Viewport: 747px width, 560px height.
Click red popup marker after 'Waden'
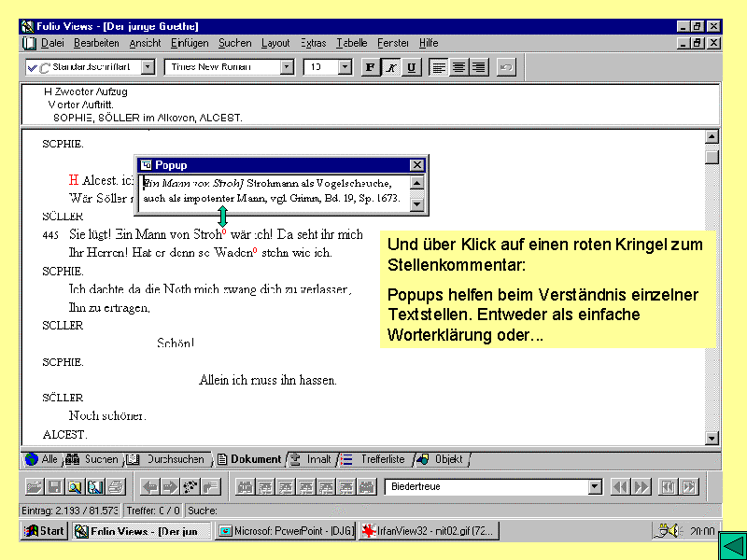pos(255,250)
